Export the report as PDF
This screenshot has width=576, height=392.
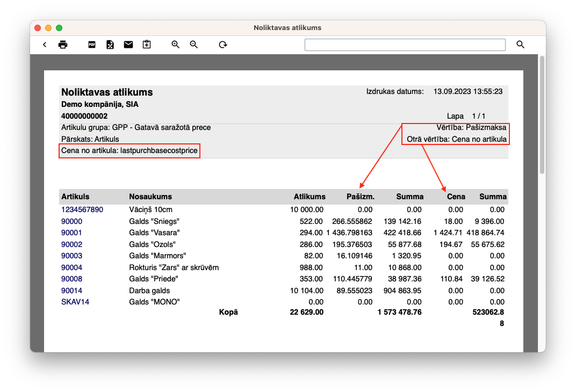(x=92, y=45)
